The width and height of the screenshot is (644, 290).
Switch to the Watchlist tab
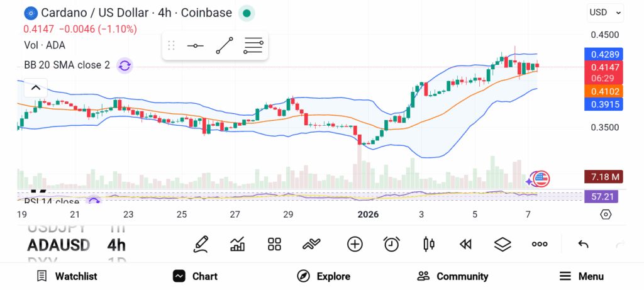[x=67, y=276]
